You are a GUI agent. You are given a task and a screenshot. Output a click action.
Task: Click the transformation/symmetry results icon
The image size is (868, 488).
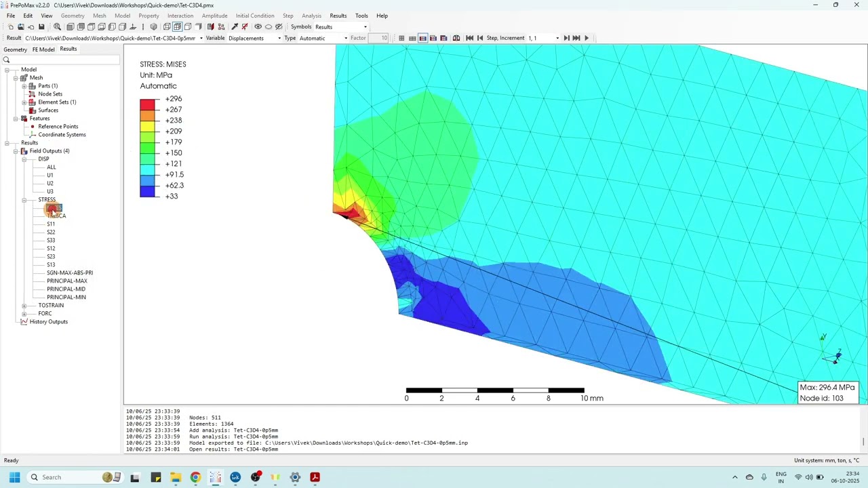[x=456, y=38]
